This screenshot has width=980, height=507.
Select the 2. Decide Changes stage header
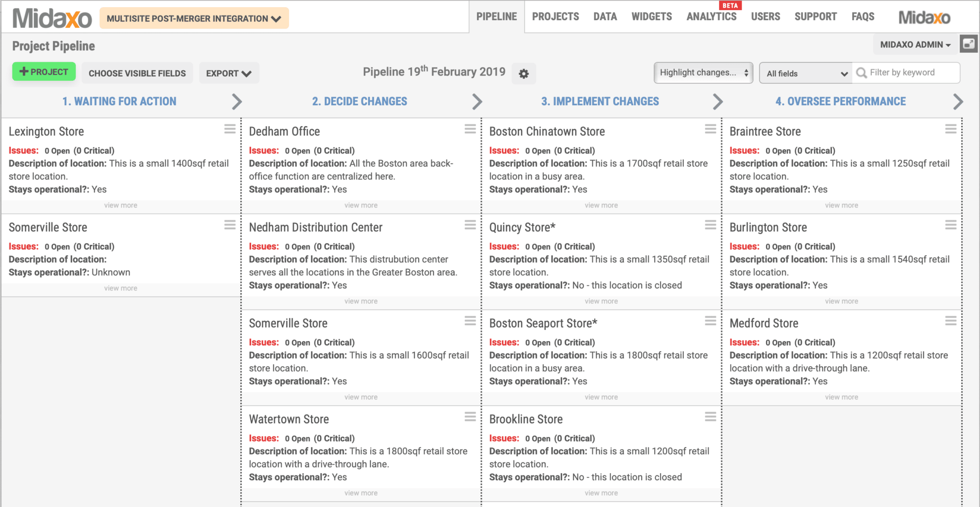pos(360,101)
